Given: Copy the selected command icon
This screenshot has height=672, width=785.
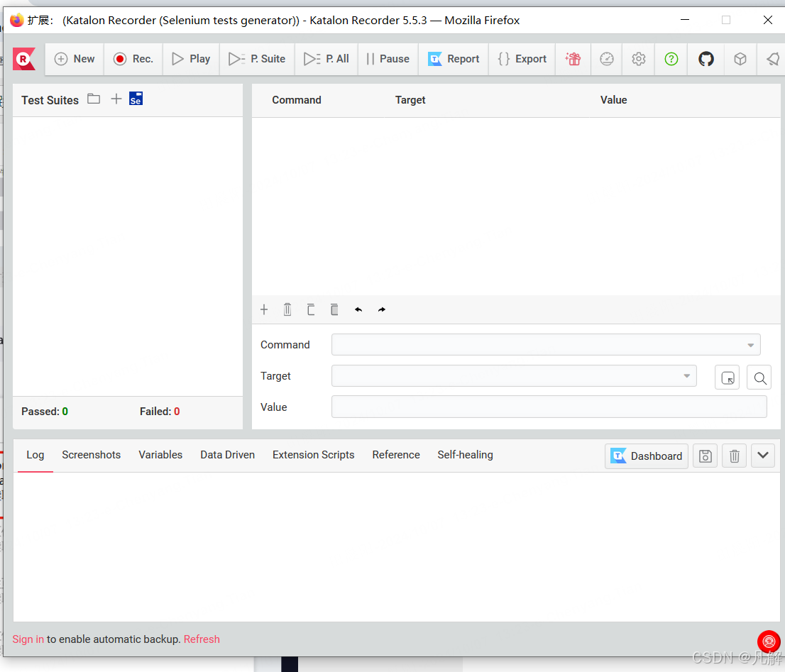Looking at the screenshot, I should click(311, 309).
